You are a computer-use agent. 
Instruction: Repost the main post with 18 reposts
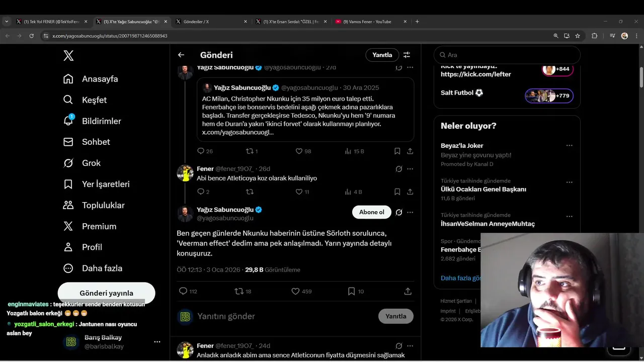tap(239, 291)
